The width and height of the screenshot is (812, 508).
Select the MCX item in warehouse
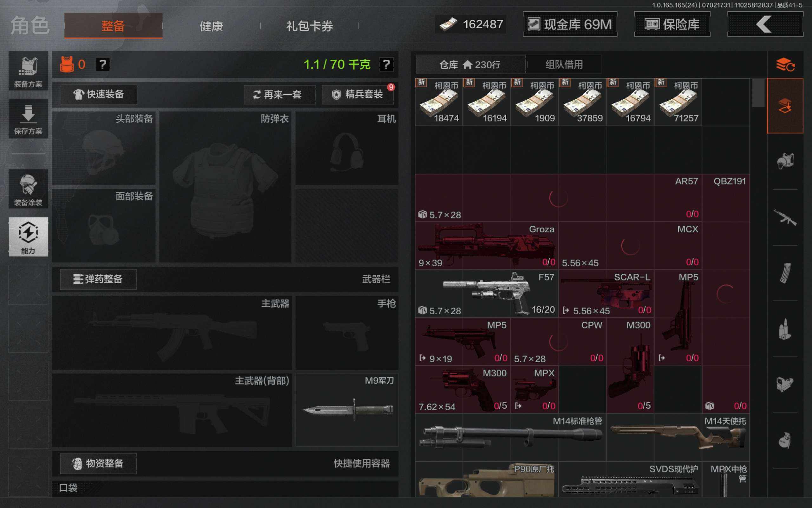pos(631,246)
